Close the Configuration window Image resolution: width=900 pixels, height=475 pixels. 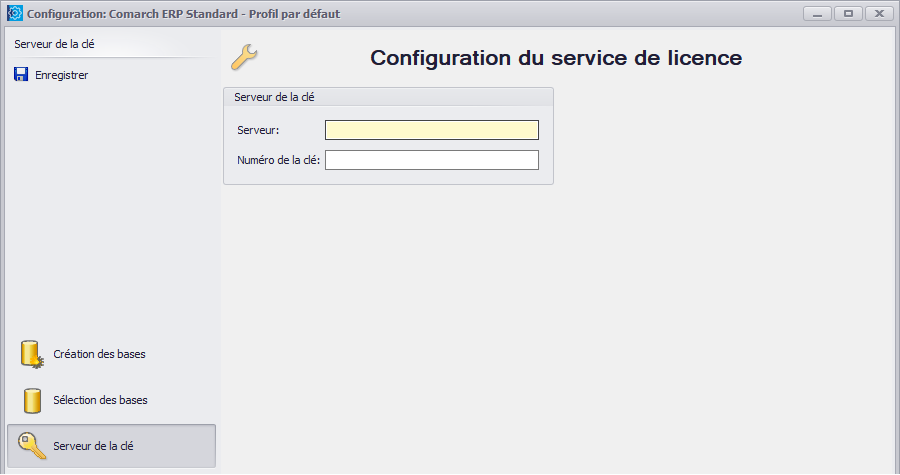click(879, 13)
